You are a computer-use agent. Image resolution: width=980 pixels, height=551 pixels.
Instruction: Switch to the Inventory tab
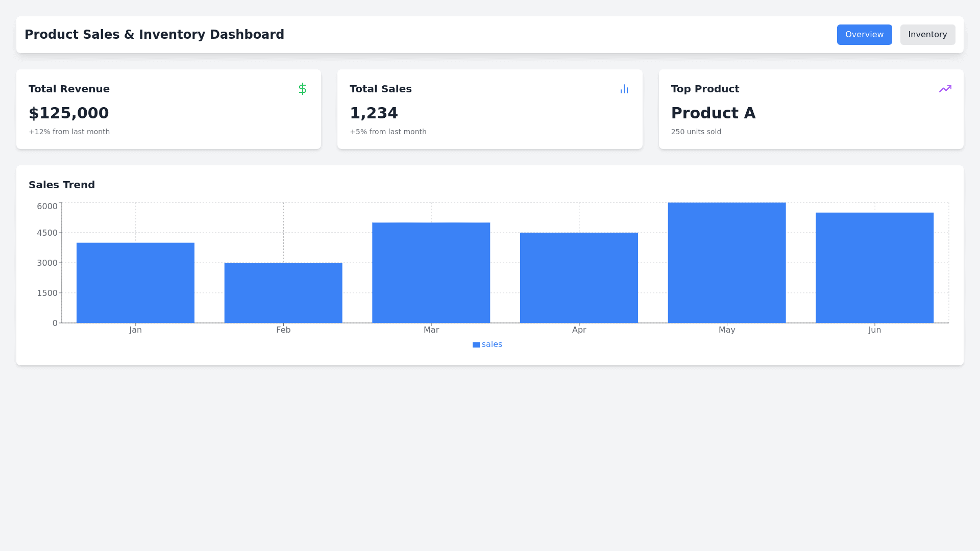click(927, 35)
